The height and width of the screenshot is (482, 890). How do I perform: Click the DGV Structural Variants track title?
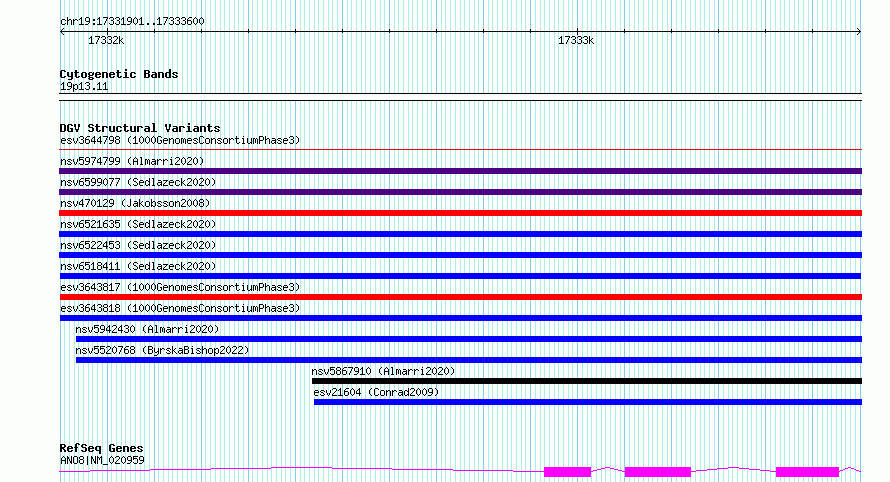pos(140,128)
